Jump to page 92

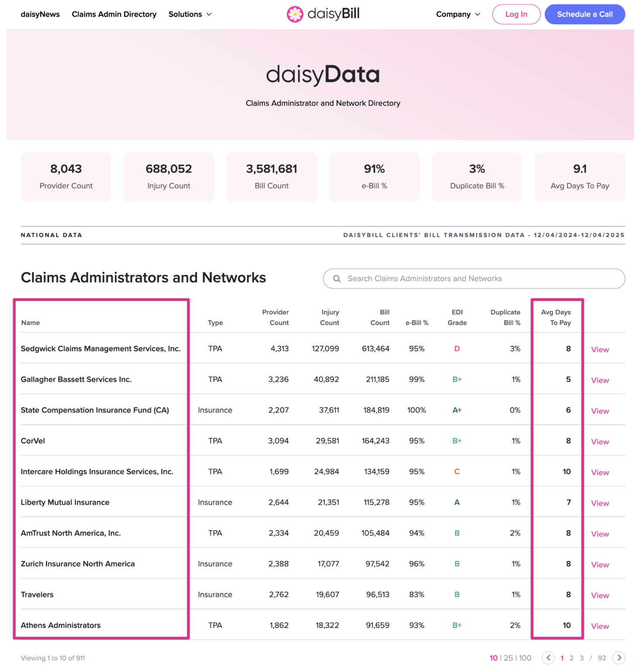click(x=602, y=658)
